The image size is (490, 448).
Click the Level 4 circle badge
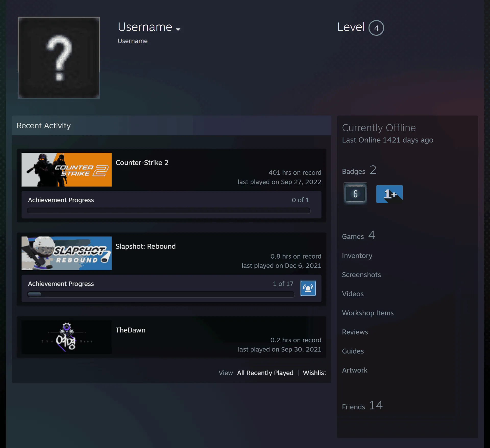376,28
